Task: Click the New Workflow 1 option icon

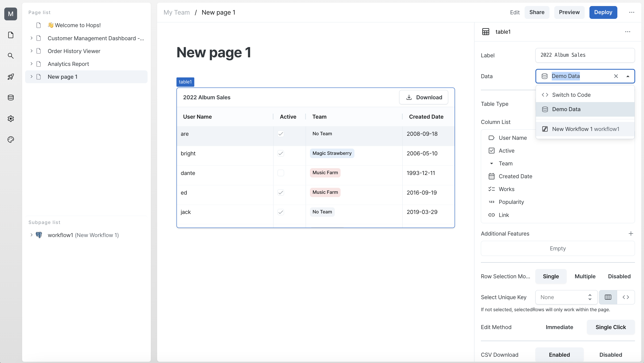Action: click(545, 129)
